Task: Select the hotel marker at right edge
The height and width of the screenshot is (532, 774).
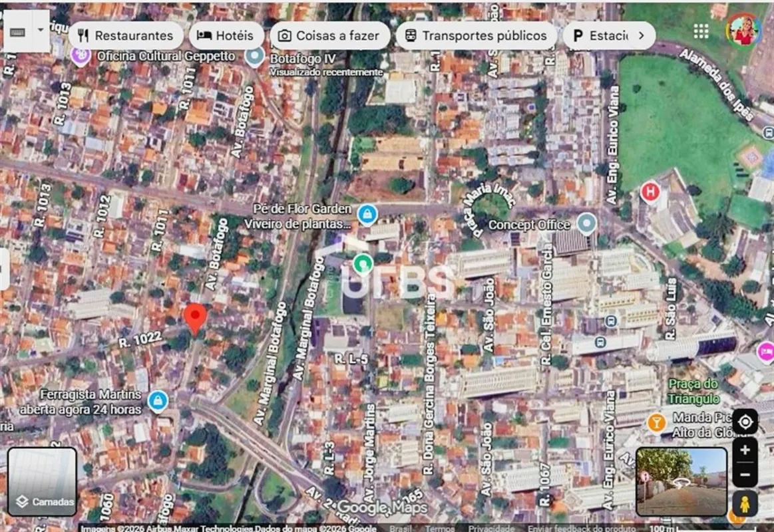Action: (x=765, y=352)
